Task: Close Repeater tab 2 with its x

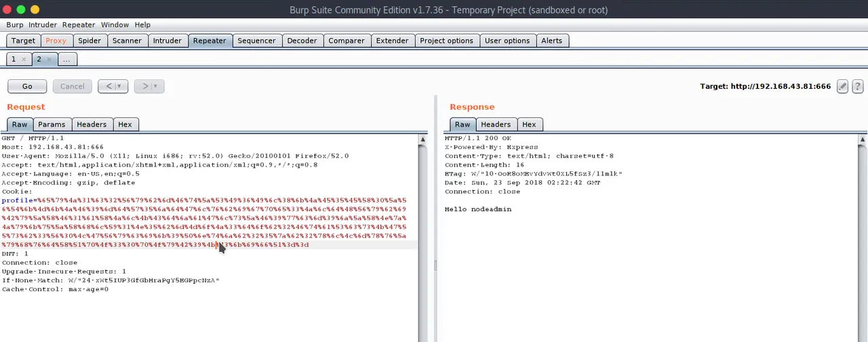Action: [x=49, y=60]
